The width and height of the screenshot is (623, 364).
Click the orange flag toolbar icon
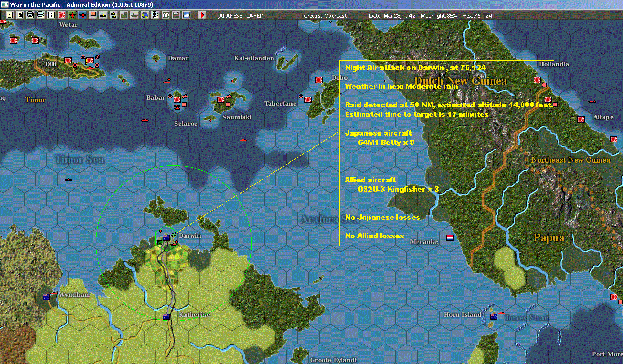pyautogui.click(x=93, y=15)
